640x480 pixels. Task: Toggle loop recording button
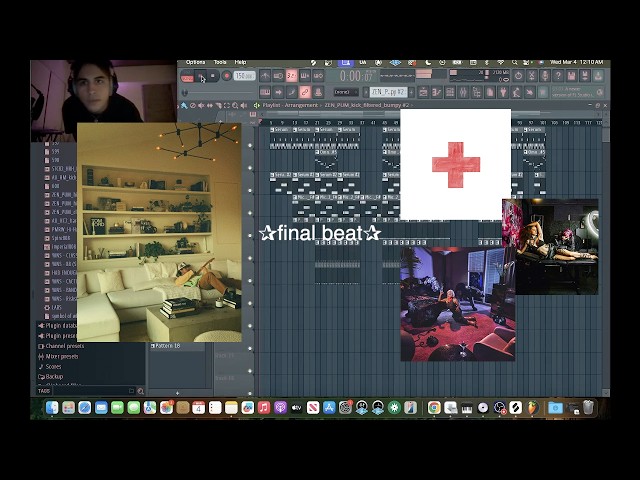coord(318,76)
